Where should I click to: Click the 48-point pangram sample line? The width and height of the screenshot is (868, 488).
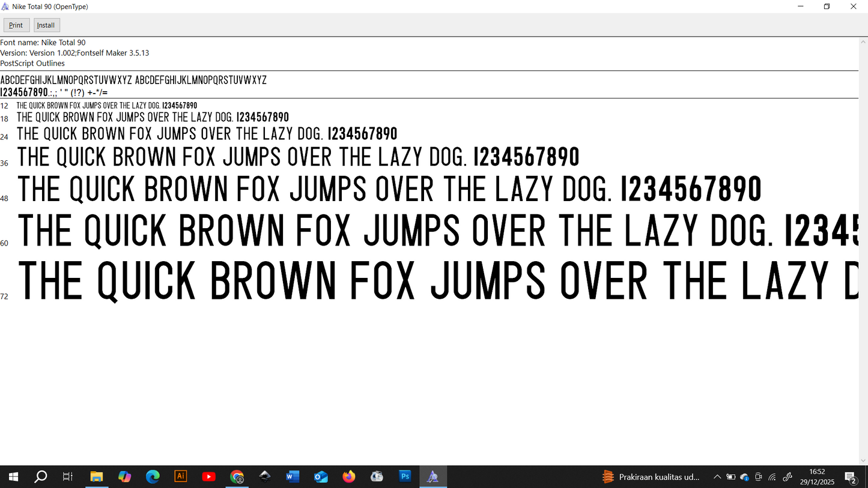tap(390, 189)
